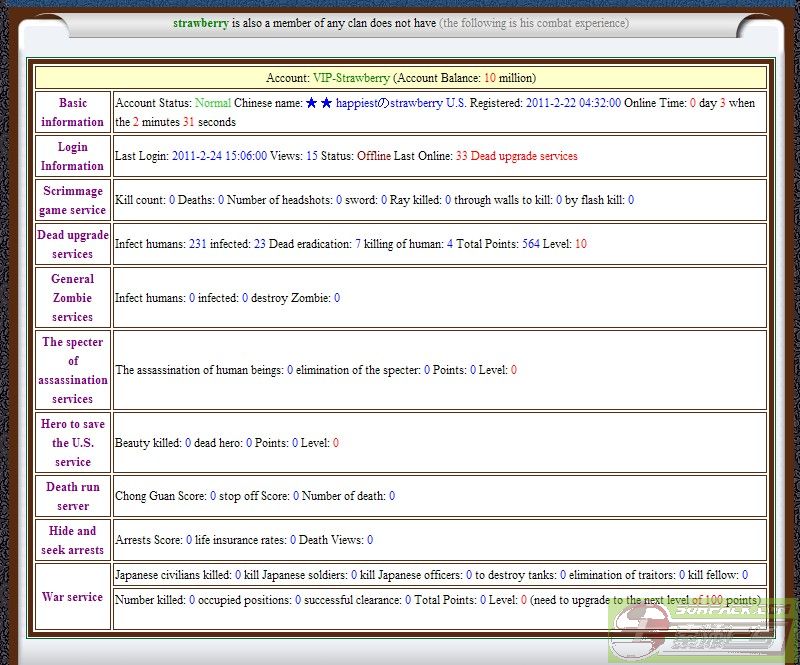The height and width of the screenshot is (665, 800).
Task: Choose the General Zombie services header
Action: click(x=73, y=298)
